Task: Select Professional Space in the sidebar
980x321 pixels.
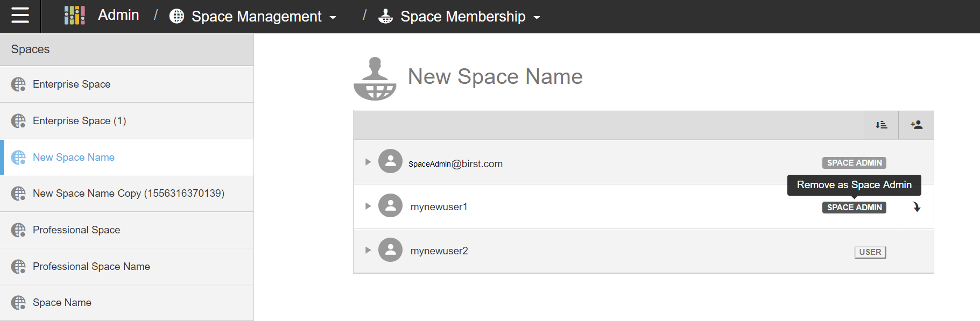Action: click(76, 230)
